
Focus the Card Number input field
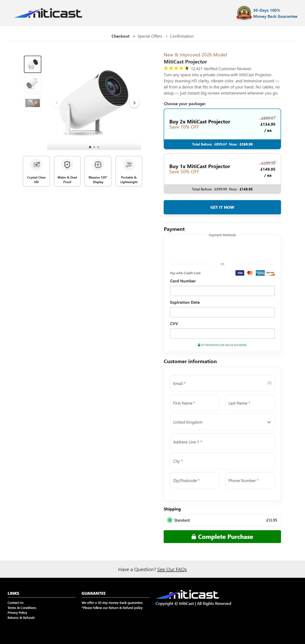(222, 291)
